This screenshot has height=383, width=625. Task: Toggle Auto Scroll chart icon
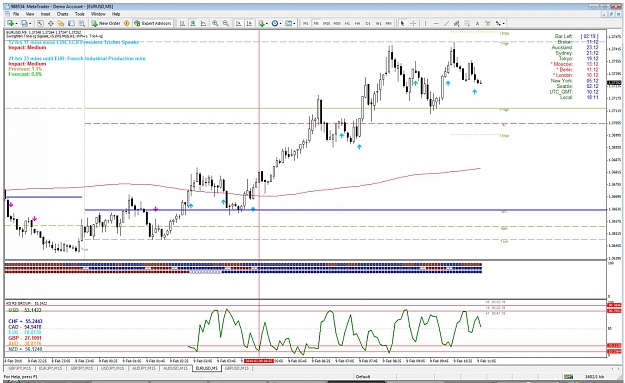pyautogui.click(x=238, y=24)
